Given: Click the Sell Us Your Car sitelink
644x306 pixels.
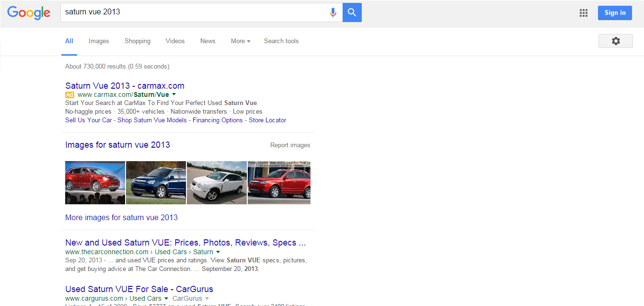Looking at the screenshot, I should pyautogui.click(x=88, y=120).
